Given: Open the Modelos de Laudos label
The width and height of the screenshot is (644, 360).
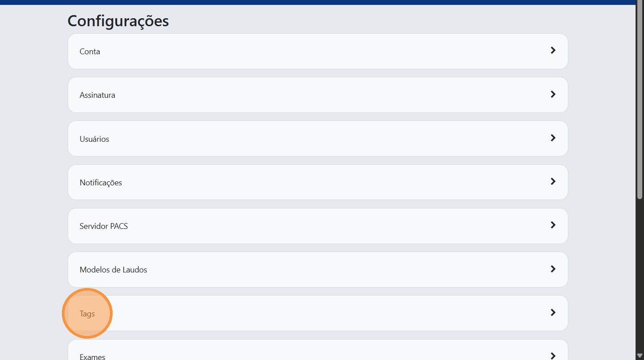Looking at the screenshot, I should 113,270.
